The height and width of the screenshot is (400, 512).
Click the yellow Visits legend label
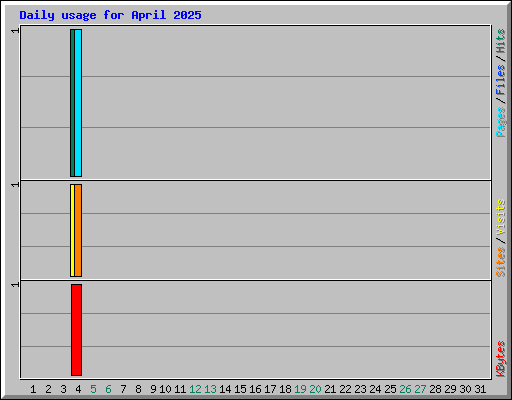[500, 217]
